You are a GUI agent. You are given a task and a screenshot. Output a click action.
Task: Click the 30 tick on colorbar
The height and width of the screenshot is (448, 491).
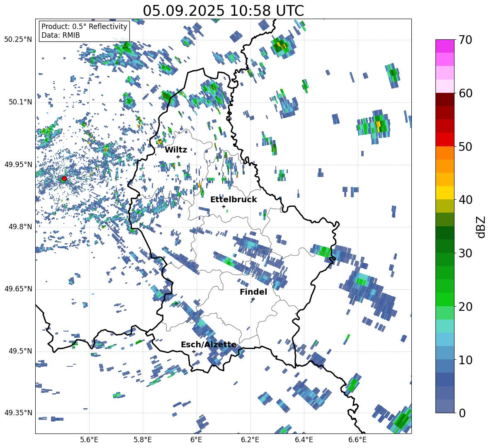tap(465, 253)
